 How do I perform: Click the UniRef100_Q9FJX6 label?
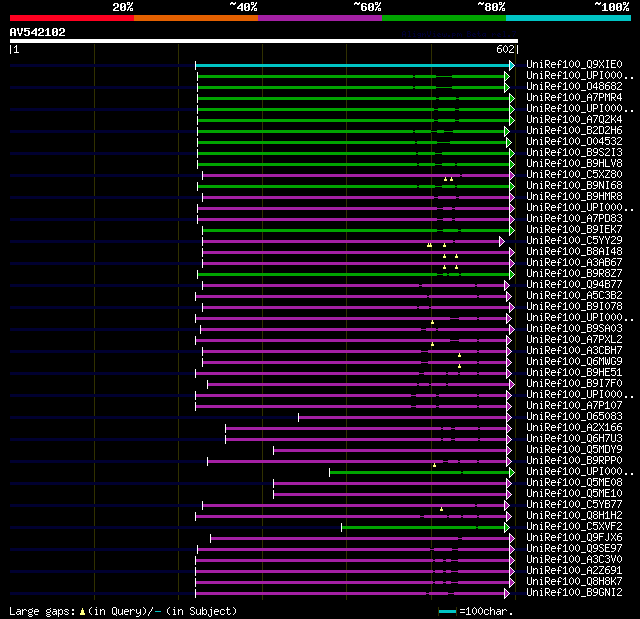[574, 537]
